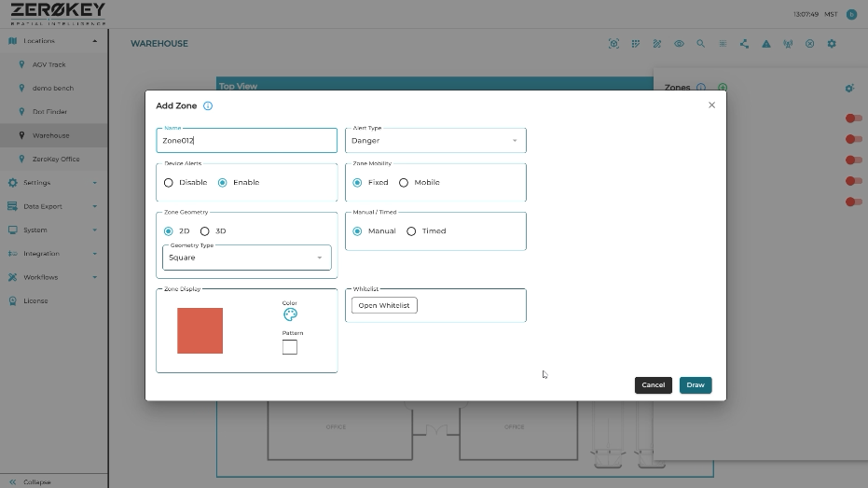Click the antenna signal icon in the toolbar
This screenshot has height=488, width=868.
click(x=788, y=44)
